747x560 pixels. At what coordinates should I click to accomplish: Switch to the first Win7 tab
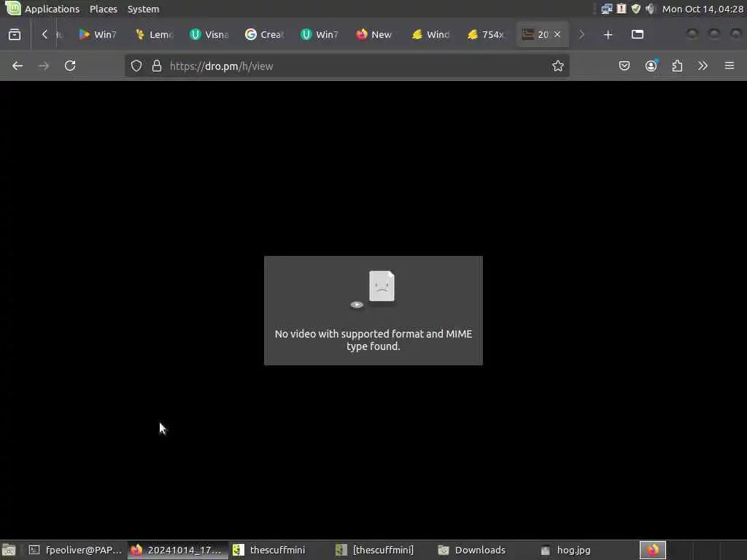click(98, 34)
